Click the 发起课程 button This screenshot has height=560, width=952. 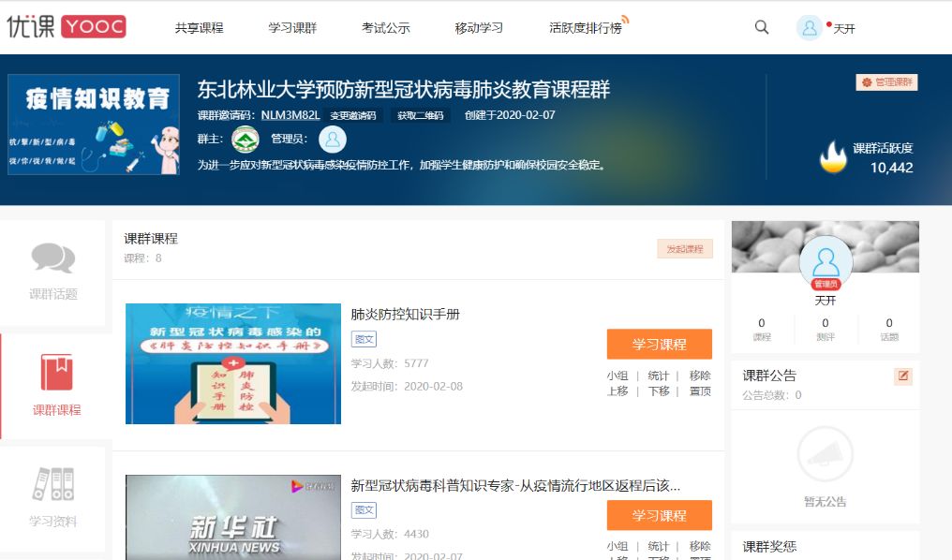point(684,249)
